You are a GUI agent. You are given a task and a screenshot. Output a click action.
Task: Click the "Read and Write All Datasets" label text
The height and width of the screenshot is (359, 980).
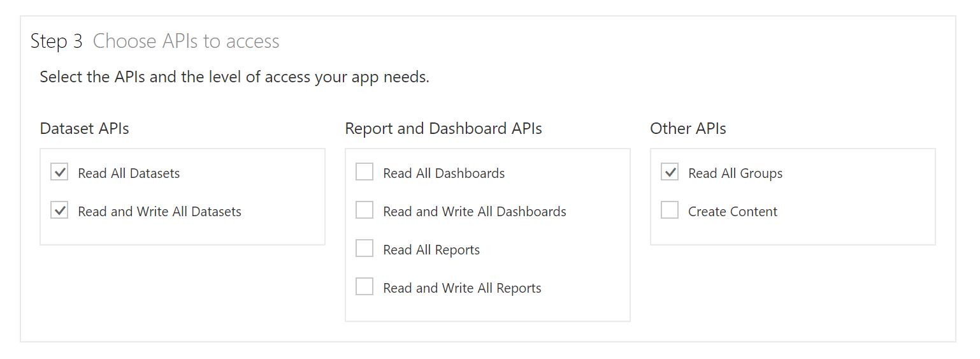159,212
